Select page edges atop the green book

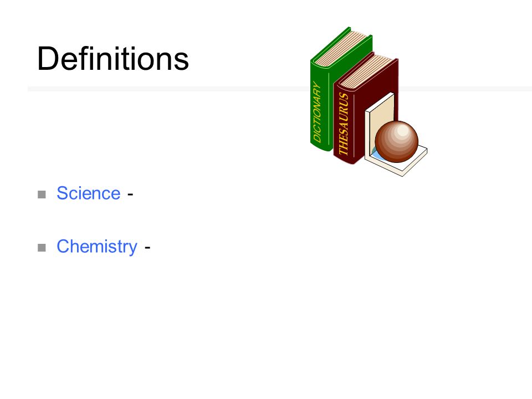[341, 49]
